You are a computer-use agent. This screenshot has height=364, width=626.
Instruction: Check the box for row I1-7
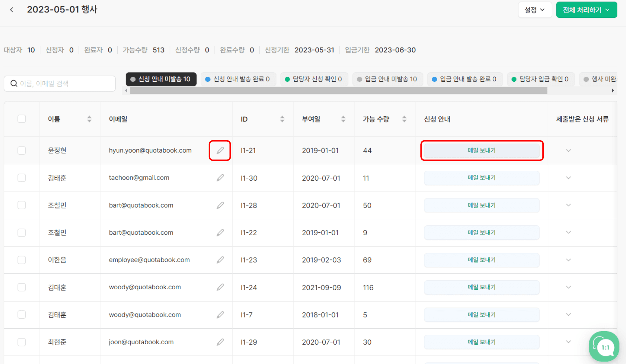pos(22,315)
